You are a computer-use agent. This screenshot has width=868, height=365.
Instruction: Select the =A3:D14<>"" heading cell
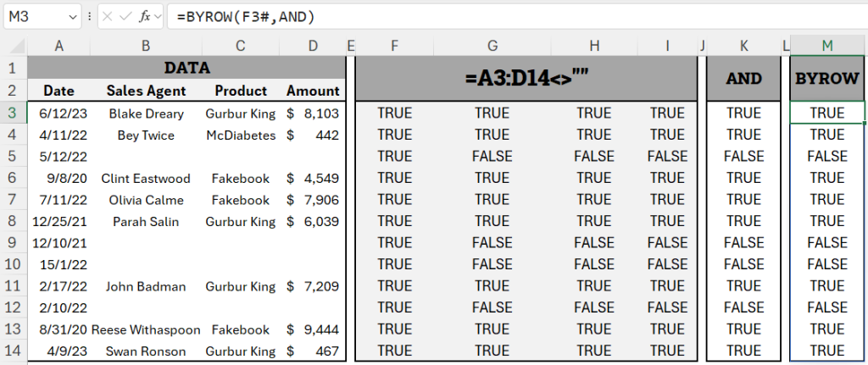pos(526,79)
